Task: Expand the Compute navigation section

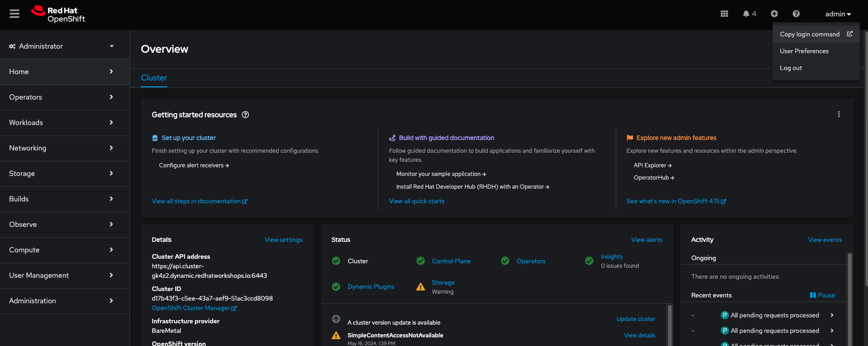Action: [x=65, y=250]
